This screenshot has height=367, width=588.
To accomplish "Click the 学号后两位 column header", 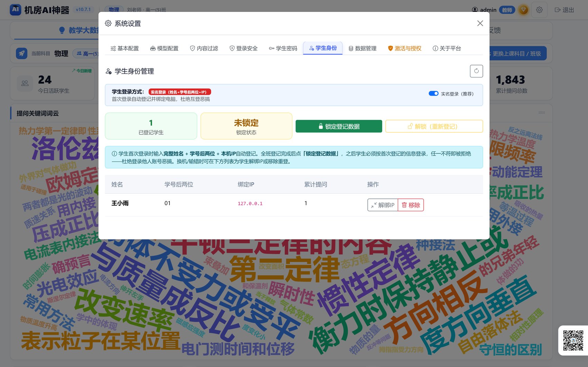I will tap(179, 185).
